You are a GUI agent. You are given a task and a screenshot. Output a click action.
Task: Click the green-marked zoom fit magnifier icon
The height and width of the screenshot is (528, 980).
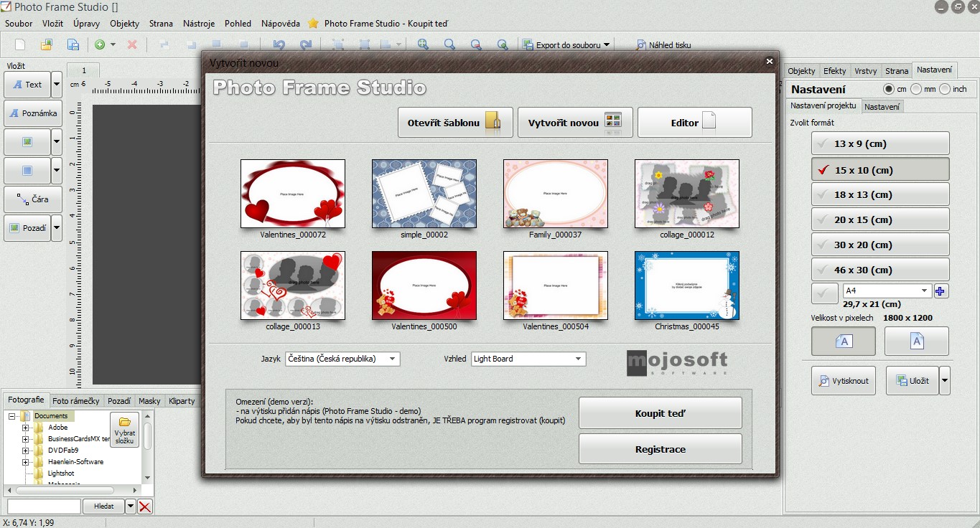pyautogui.click(x=503, y=44)
